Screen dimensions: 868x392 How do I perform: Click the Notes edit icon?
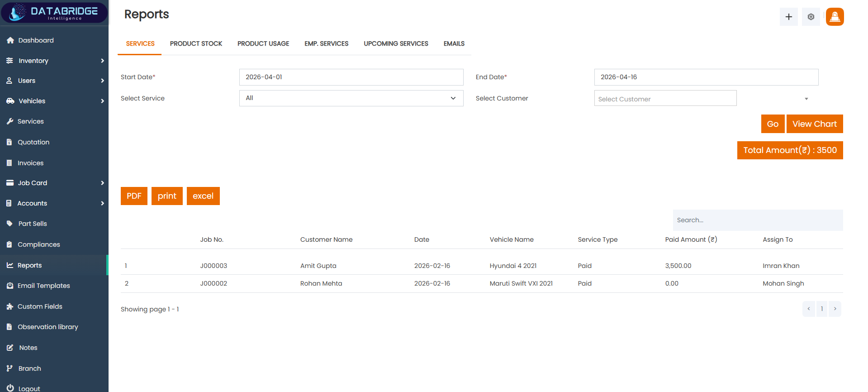pyautogui.click(x=10, y=348)
